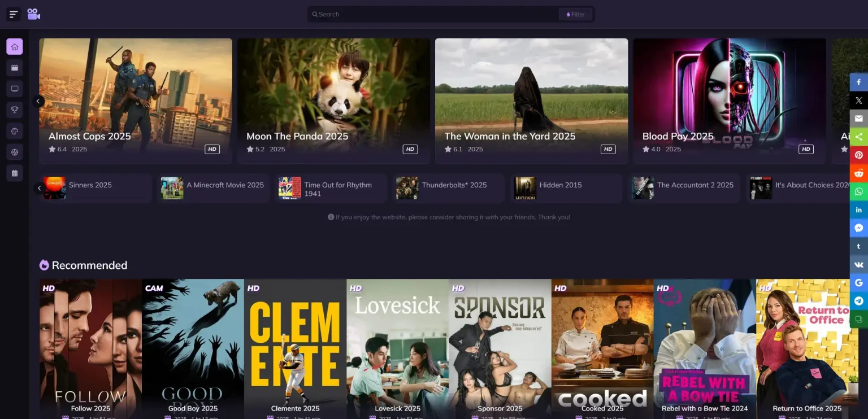The width and height of the screenshot is (868, 419).
Task: Click the 6.4 rating on Almost Cops
Action: tap(58, 149)
